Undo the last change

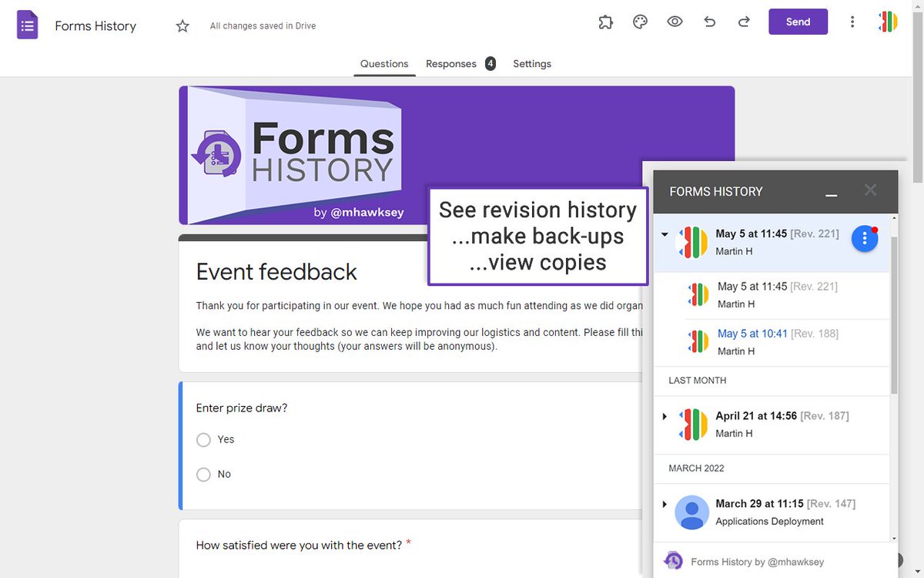tap(710, 22)
